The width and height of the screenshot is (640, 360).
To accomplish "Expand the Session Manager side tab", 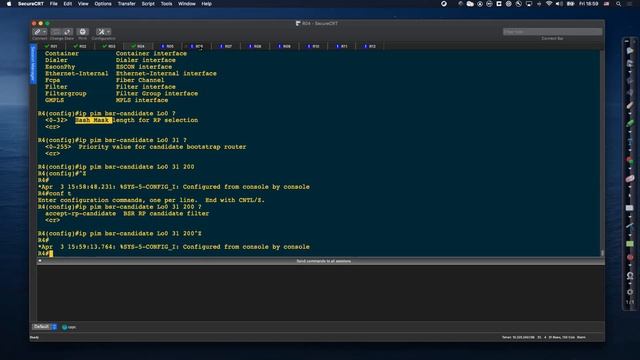I will [33, 64].
